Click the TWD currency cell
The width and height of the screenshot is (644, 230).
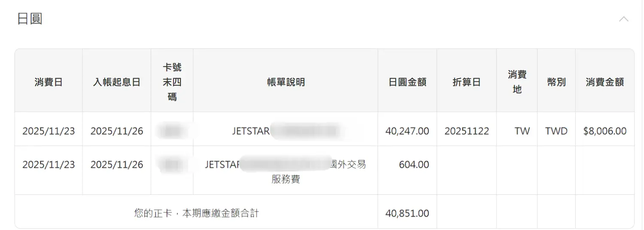556,131
